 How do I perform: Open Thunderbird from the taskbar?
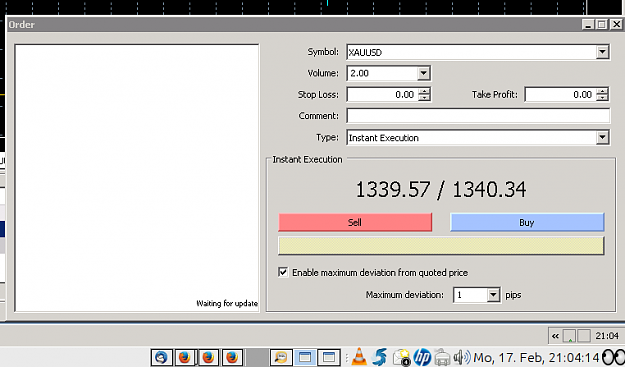tap(161, 357)
